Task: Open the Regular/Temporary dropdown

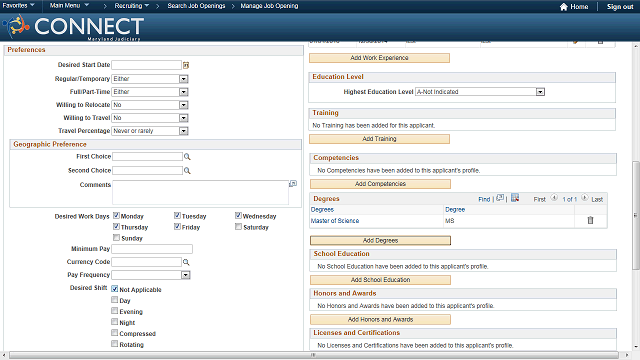Action: click(x=150, y=79)
